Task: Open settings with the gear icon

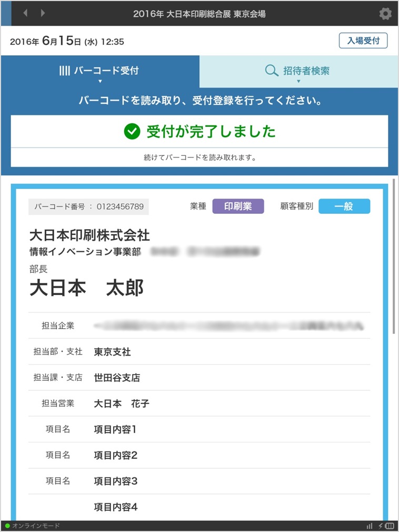Action: tap(385, 14)
